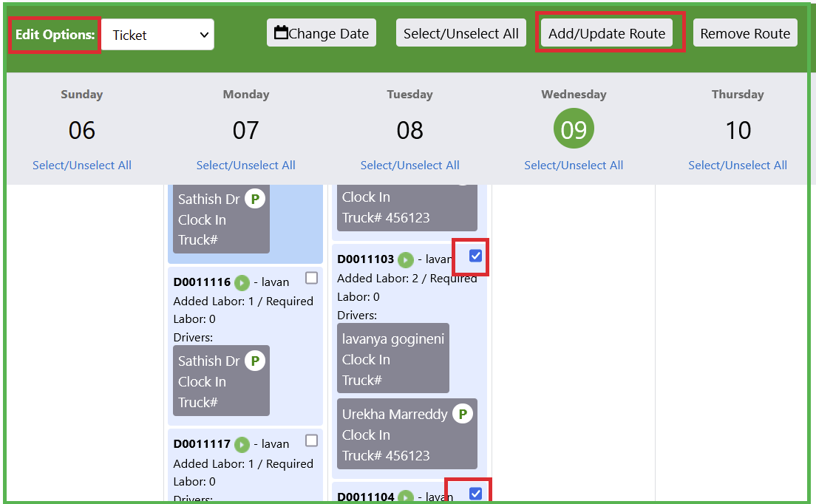This screenshot has width=816, height=504.
Task: Check the D0011117 ticket checkbox
Action: pos(311,440)
